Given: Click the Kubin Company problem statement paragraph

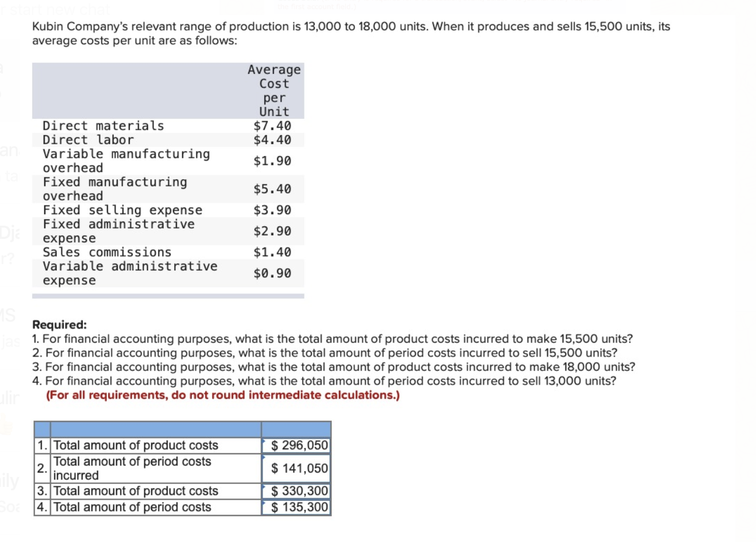Looking at the screenshot, I should (x=351, y=33).
